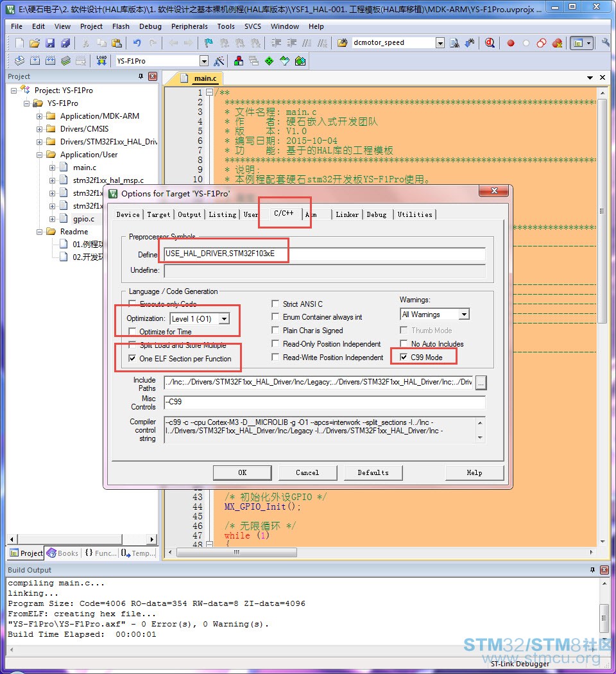Uncheck the C99 Mode checkbox
Screen dimensions: 616x674
(404, 357)
